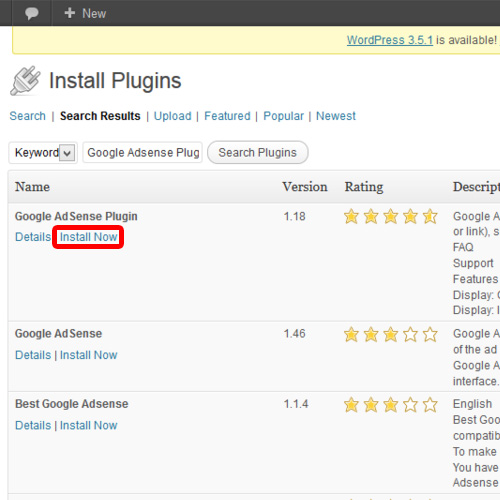Image resolution: width=500 pixels, height=500 pixels.
Task: Expand the Keyword search type dropdown
Action: 43,153
